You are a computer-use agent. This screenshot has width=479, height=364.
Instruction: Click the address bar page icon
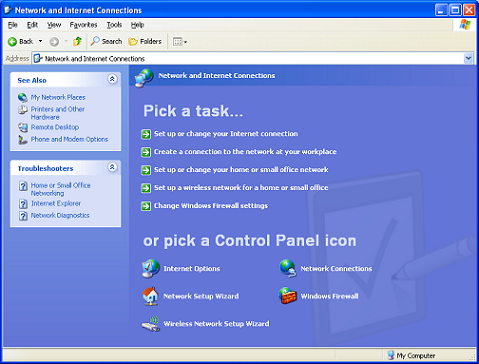38,59
